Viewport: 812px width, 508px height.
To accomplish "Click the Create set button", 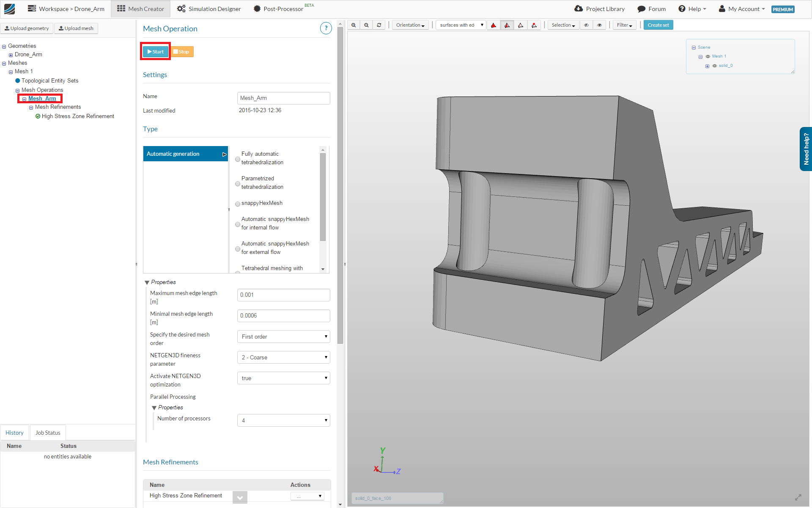I will point(658,25).
